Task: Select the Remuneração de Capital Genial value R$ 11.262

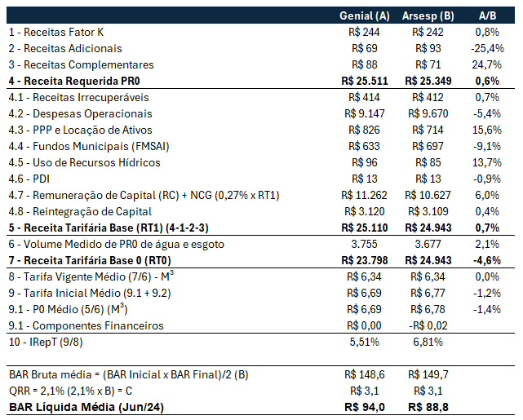Action: (x=364, y=196)
